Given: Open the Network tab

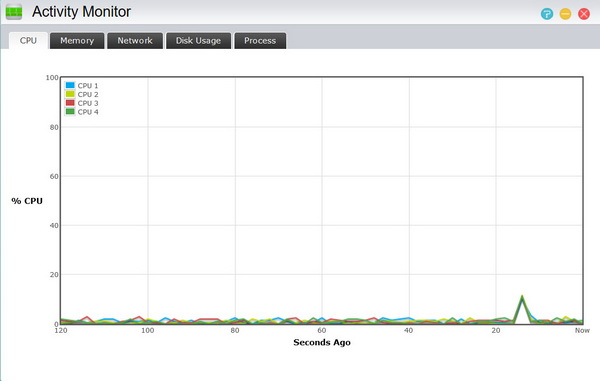Looking at the screenshot, I should tap(135, 41).
